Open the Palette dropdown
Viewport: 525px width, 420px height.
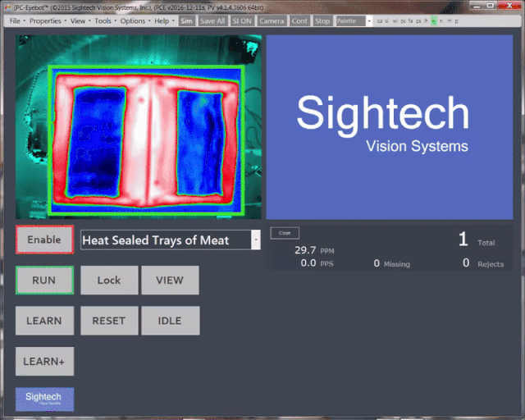point(354,21)
